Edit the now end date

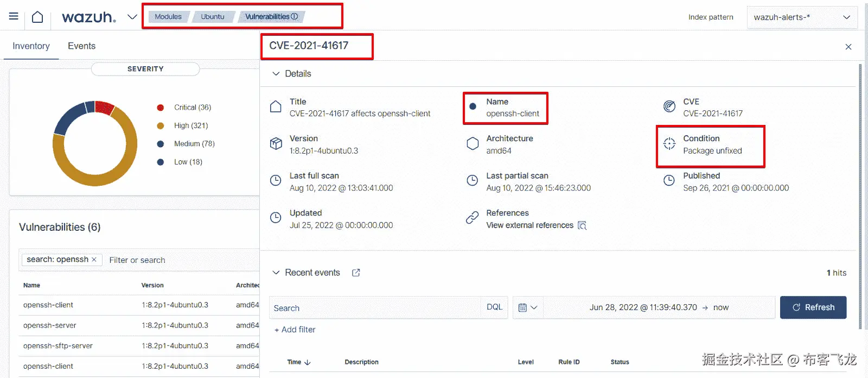pos(721,307)
